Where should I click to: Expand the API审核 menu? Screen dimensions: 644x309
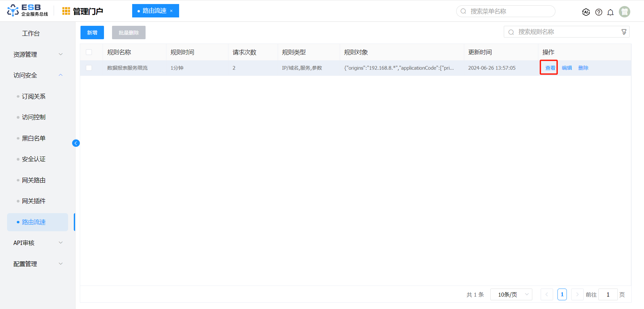tap(37, 243)
